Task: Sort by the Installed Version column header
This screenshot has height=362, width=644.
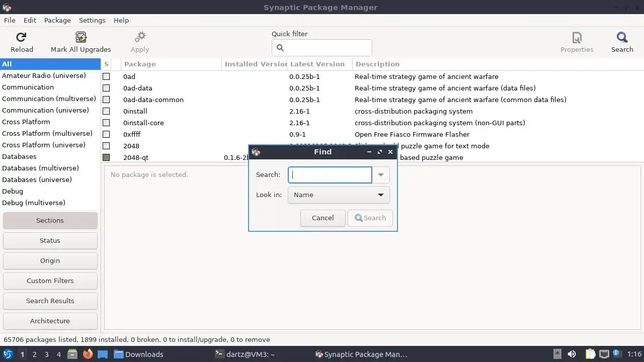Action: (254, 64)
